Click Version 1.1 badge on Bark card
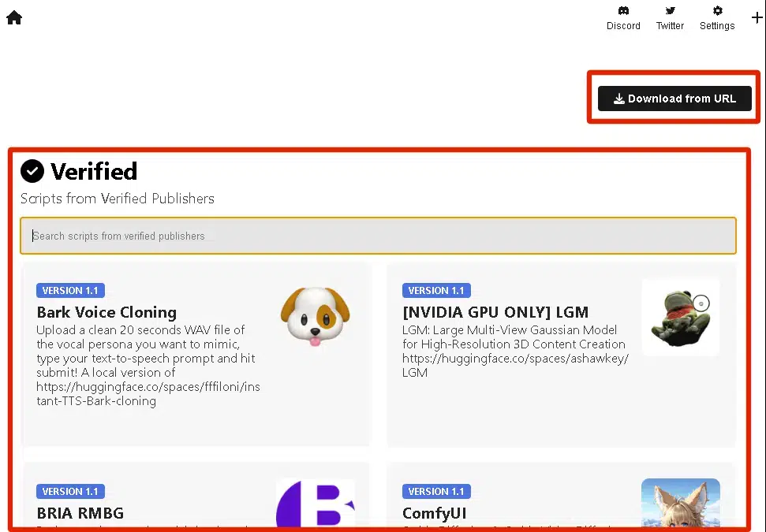766x532 pixels. point(70,290)
